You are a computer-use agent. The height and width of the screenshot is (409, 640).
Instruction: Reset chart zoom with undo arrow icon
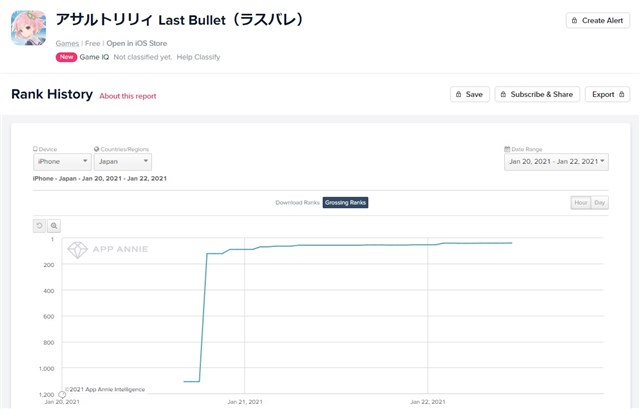(39, 226)
